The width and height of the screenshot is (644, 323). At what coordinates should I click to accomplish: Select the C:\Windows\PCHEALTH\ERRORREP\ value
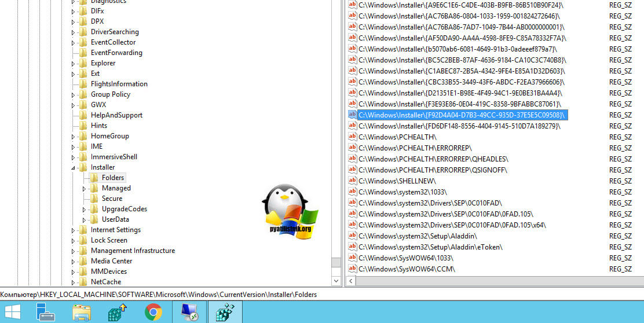[415, 148]
